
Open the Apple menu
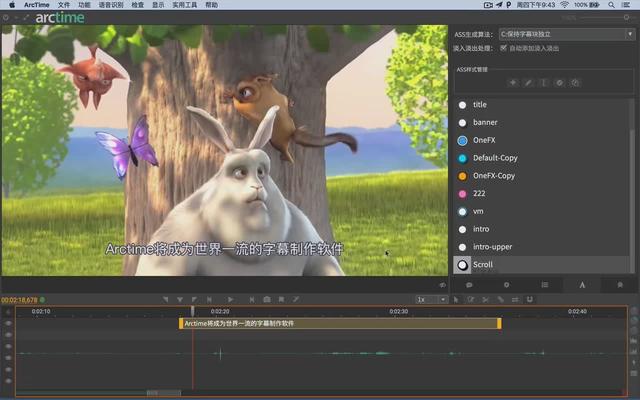[12, 5]
